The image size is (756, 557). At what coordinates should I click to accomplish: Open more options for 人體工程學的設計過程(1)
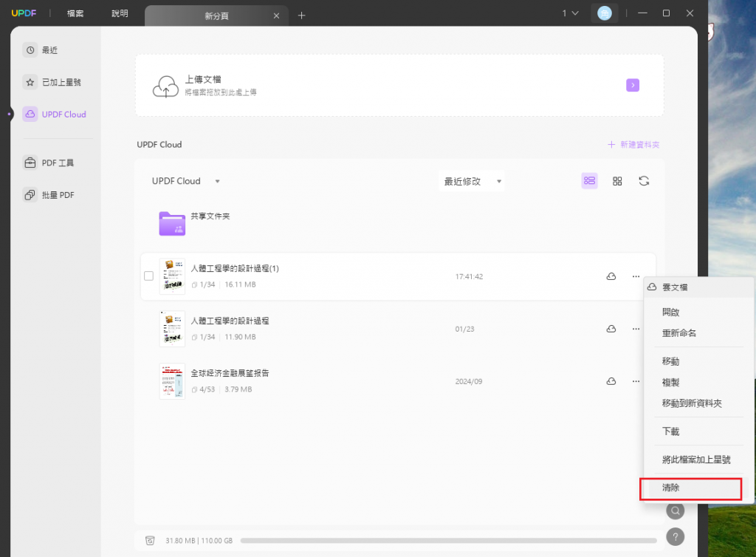tap(636, 276)
